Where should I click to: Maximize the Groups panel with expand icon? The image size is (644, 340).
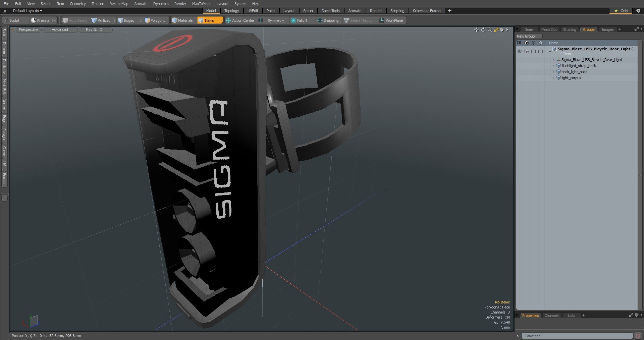pos(636,30)
